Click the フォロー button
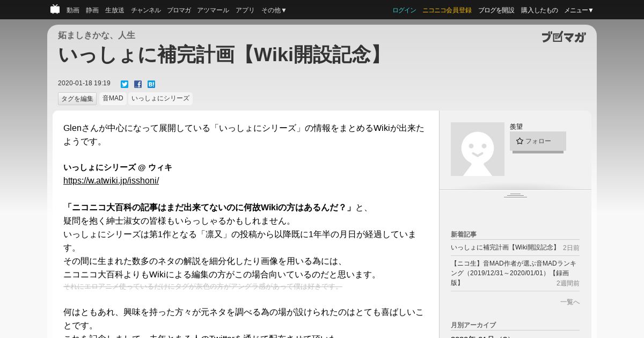The image size is (644, 338). 538,141
